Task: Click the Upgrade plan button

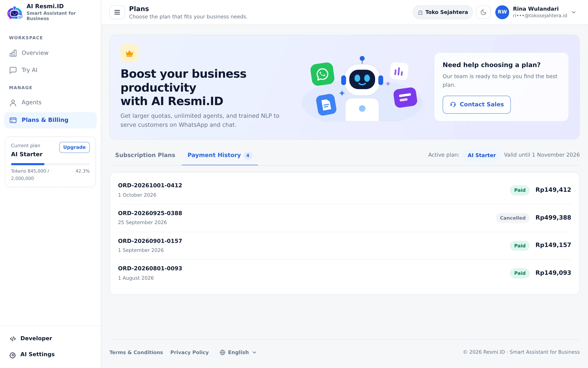Action: tap(74, 147)
